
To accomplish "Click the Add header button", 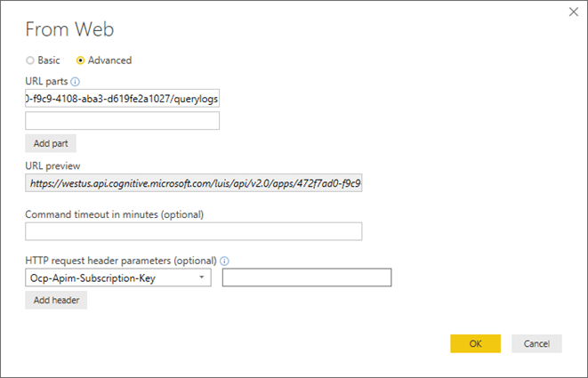I will point(56,301).
